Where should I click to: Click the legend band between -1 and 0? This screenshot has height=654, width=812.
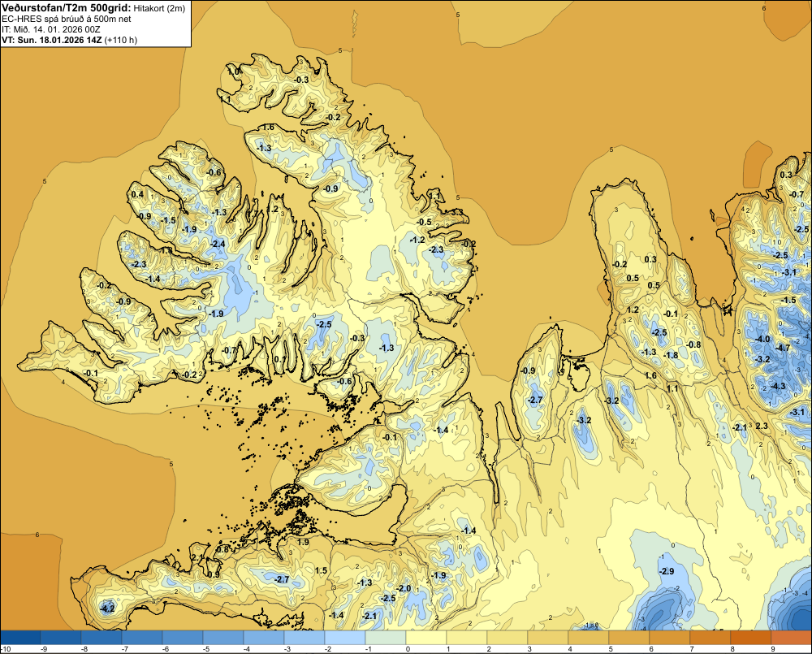[386, 638]
